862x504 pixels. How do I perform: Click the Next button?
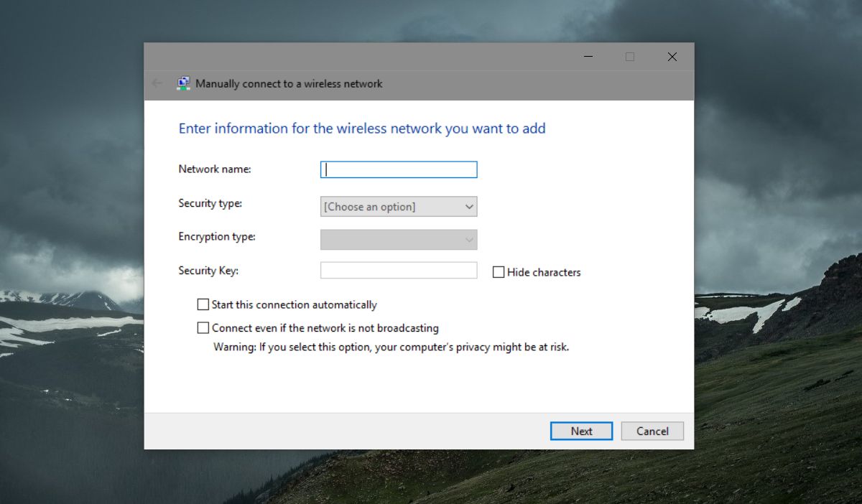click(x=582, y=431)
